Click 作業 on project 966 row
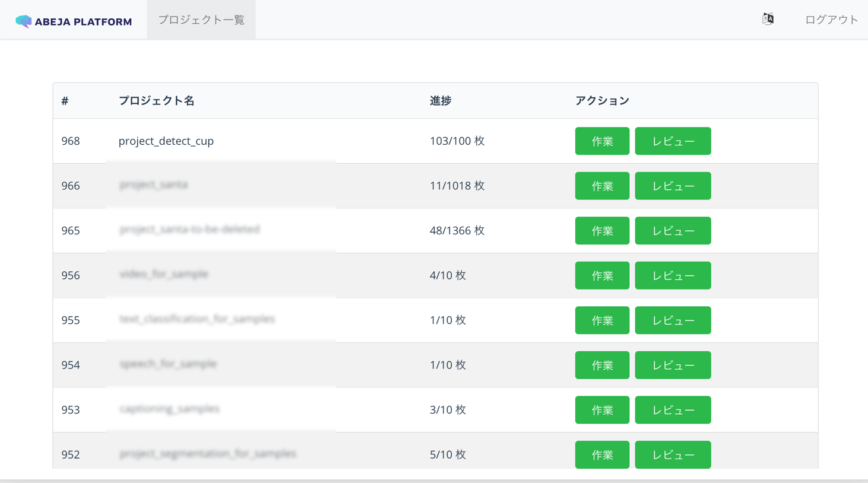The width and height of the screenshot is (868, 483). 602,186
